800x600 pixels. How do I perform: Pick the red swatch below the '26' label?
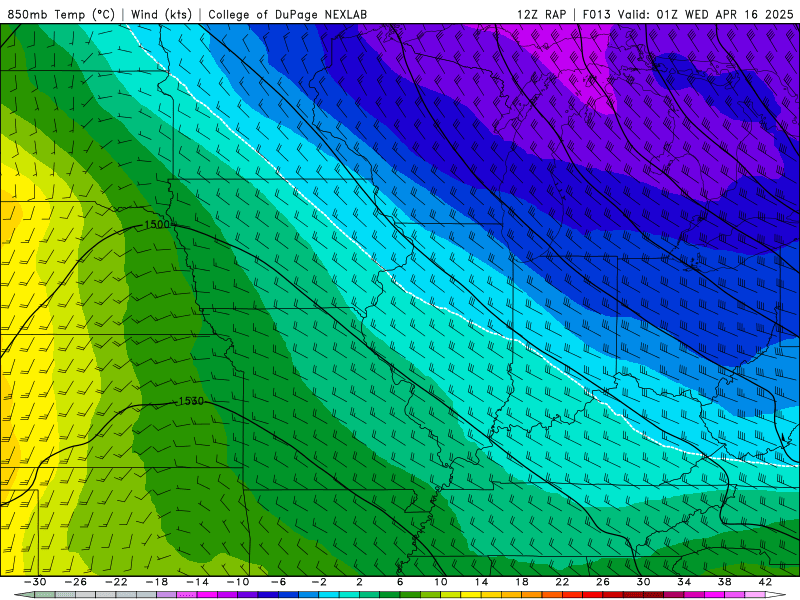(592, 595)
